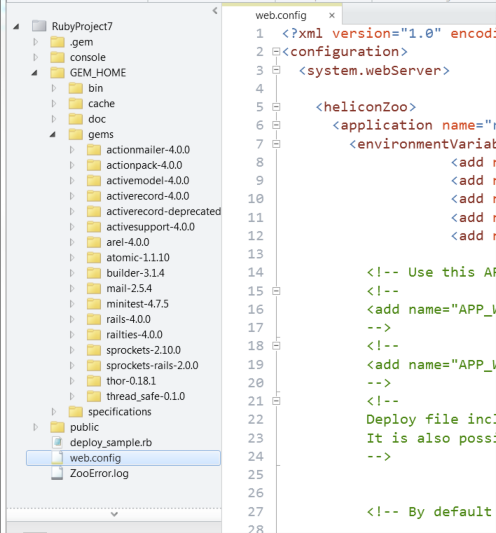
Task: Fold the comment block on line 18
Action: pyautogui.click(x=276, y=346)
